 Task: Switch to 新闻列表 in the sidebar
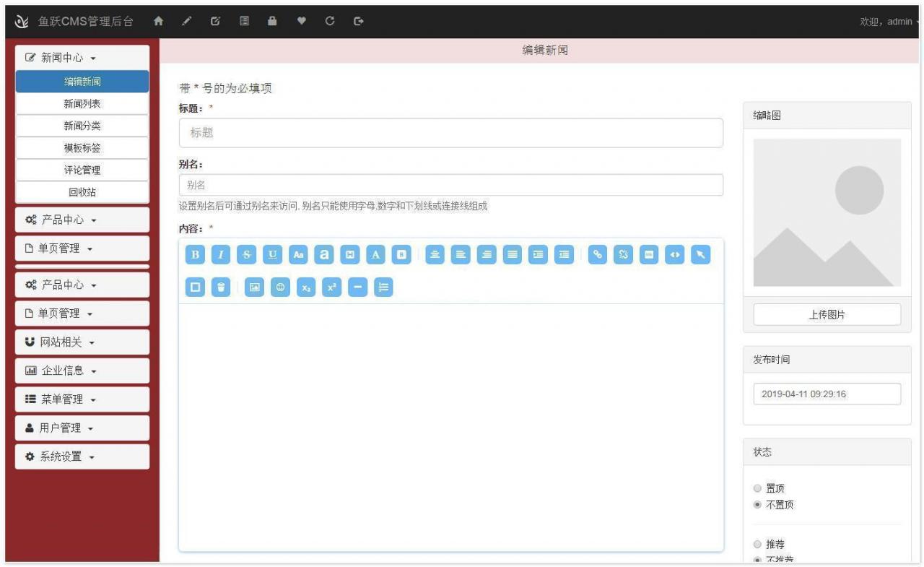82,103
